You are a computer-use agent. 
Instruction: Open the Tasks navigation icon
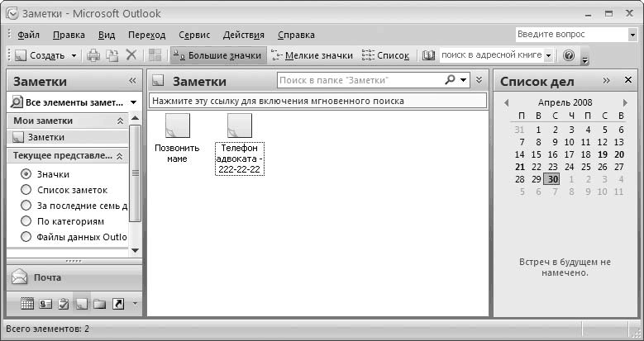pyautogui.click(x=63, y=304)
